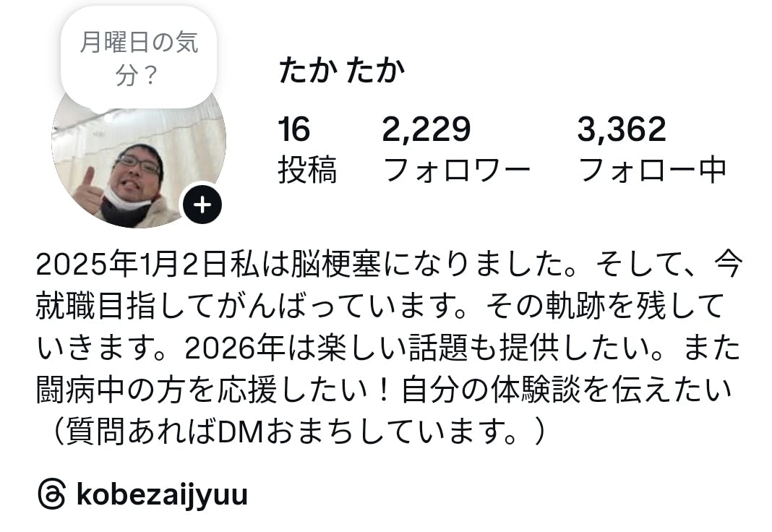Tap bio line starting 闘病中の方を応援
The height and width of the screenshot is (532, 772).
tap(384, 390)
